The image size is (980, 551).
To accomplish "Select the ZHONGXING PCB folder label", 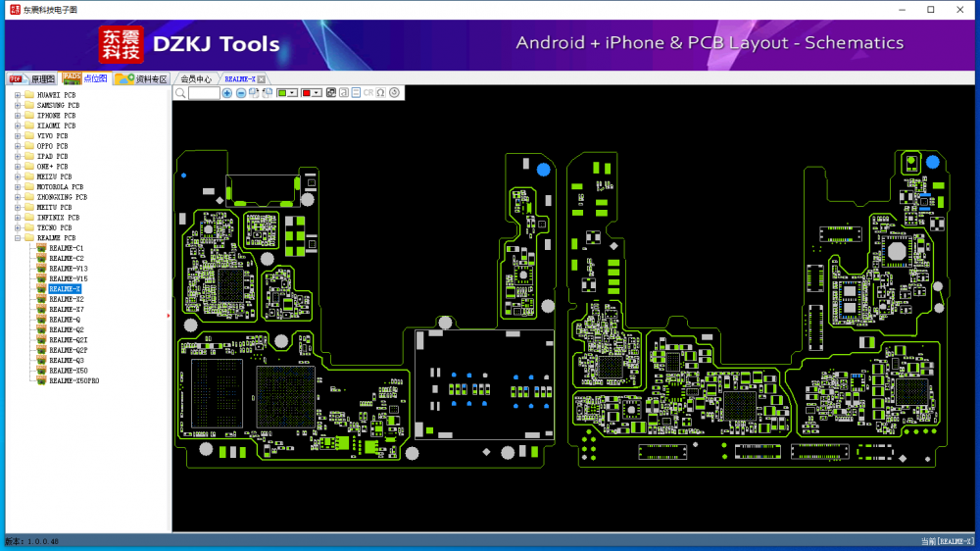I will click(61, 197).
